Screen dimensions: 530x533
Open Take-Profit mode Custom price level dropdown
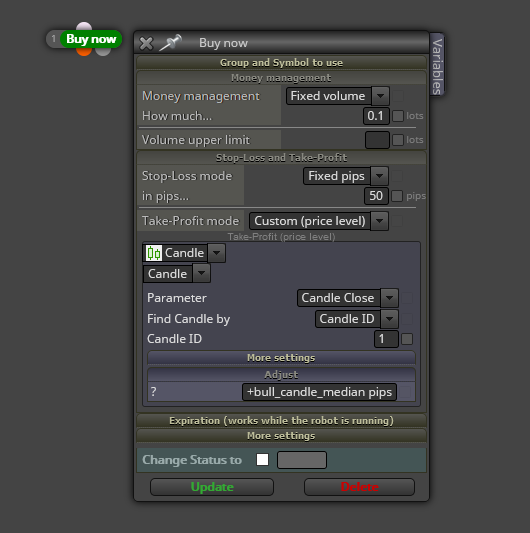click(319, 221)
